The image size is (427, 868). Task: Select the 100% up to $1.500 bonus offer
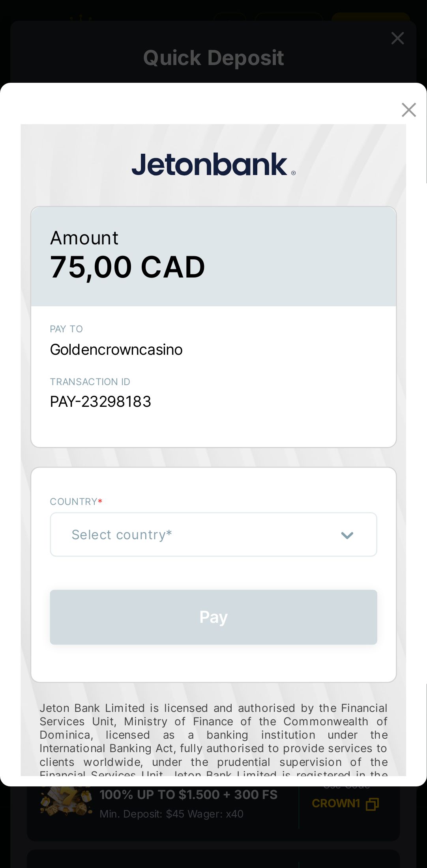coord(189,795)
